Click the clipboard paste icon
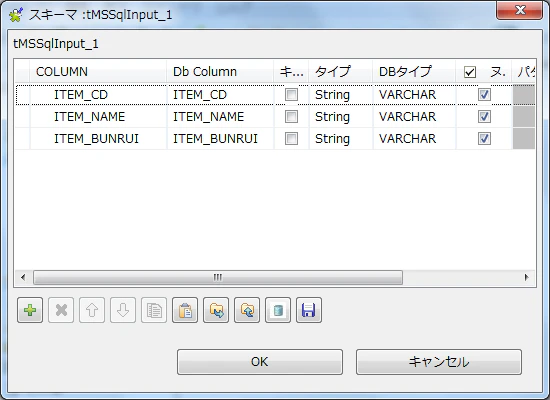This screenshot has height=400, width=550. click(185, 310)
